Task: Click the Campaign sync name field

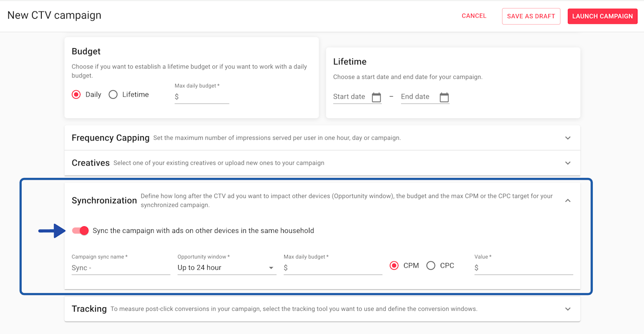Action: pyautogui.click(x=121, y=268)
